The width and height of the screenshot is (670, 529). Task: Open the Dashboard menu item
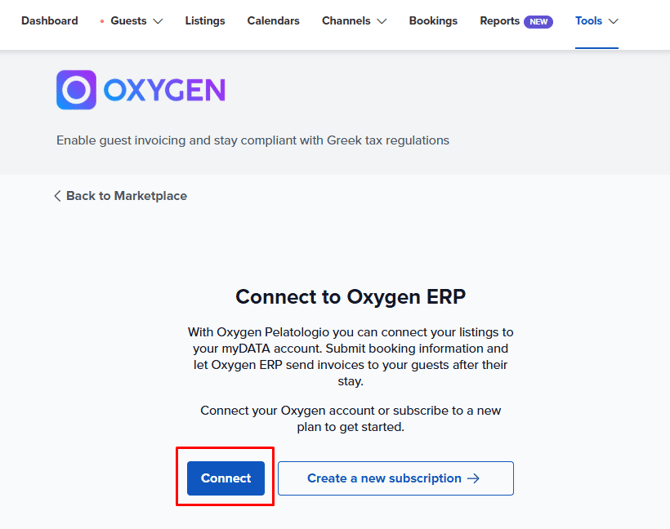(50, 21)
